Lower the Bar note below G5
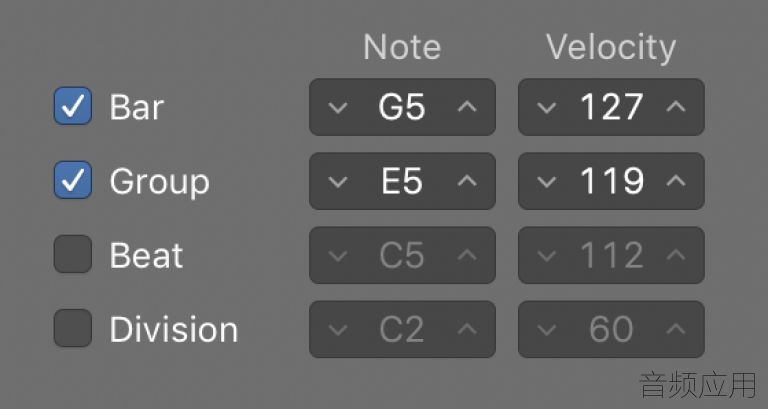Screen dimensions: 768x409 (x=337, y=107)
